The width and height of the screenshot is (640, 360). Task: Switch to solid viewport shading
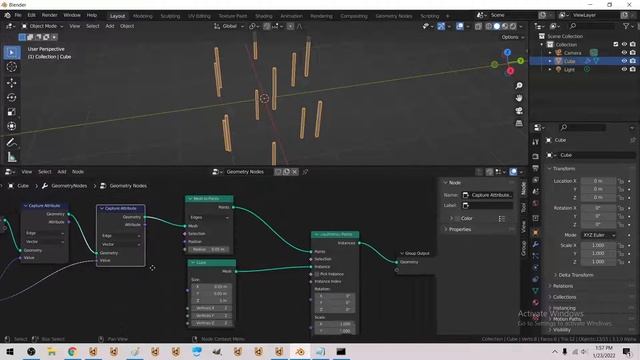click(x=497, y=26)
